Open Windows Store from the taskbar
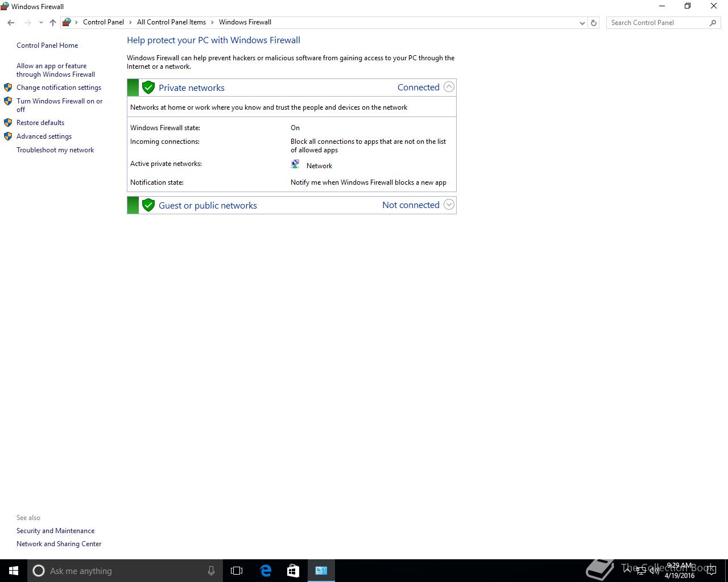 pos(293,571)
